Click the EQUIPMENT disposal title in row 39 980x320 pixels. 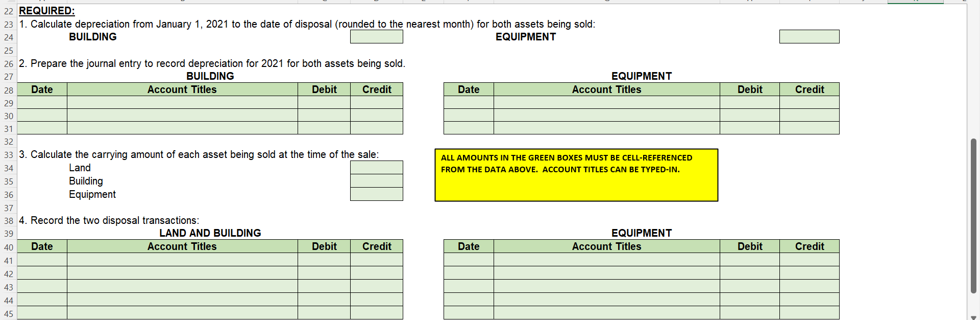pyautogui.click(x=642, y=233)
